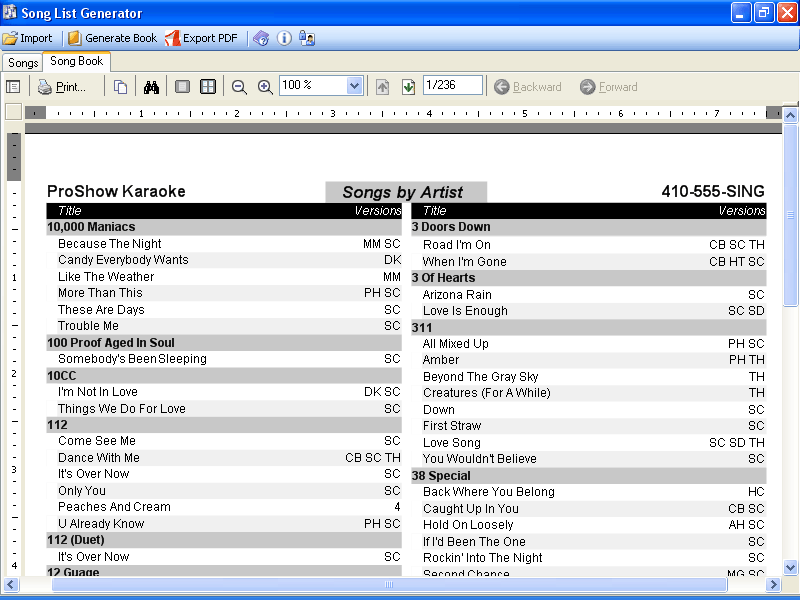Screen dimensions: 800x600
Task: Click the "Hold On Loosely" song title
Action: (x=468, y=524)
